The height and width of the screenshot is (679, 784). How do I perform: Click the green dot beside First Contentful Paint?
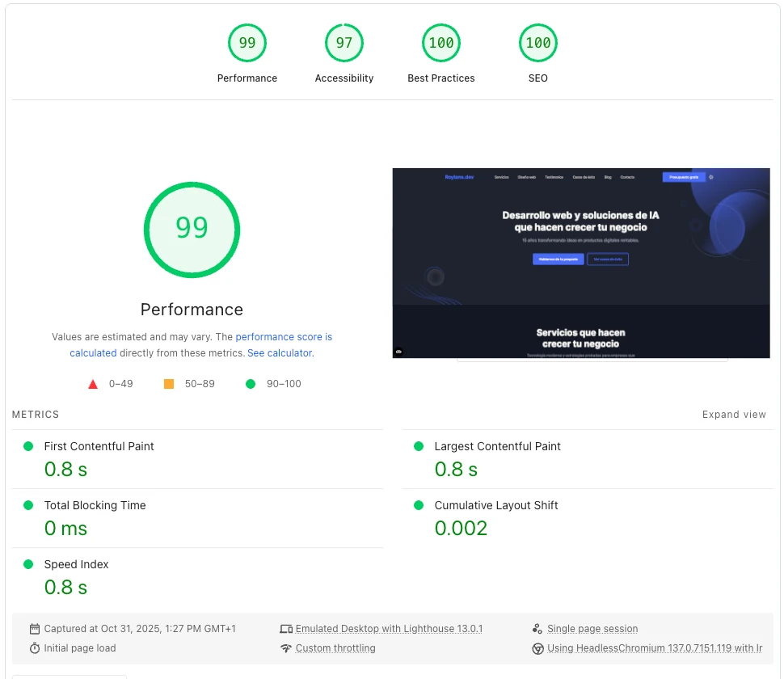(27, 445)
